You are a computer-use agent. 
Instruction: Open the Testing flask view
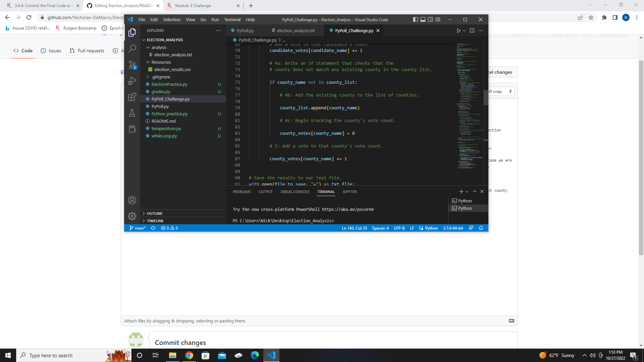[x=132, y=113]
